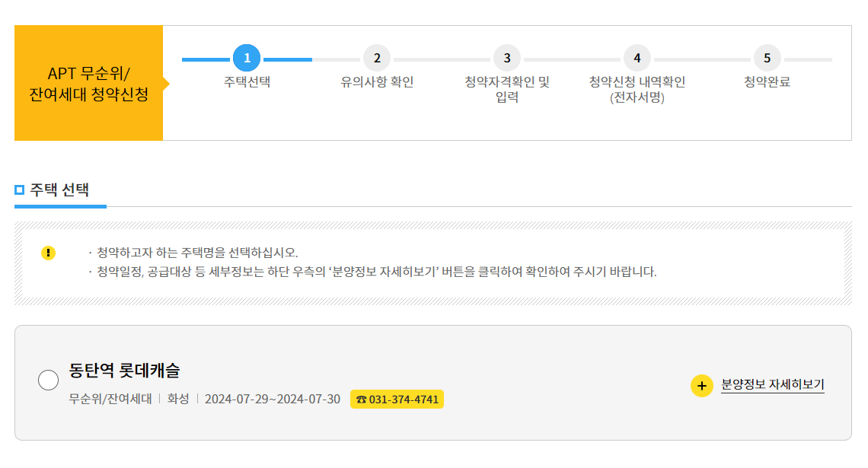868x468 pixels.
Task: Click the date range 2024-07-29~2024-07-30
Action: [273, 399]
